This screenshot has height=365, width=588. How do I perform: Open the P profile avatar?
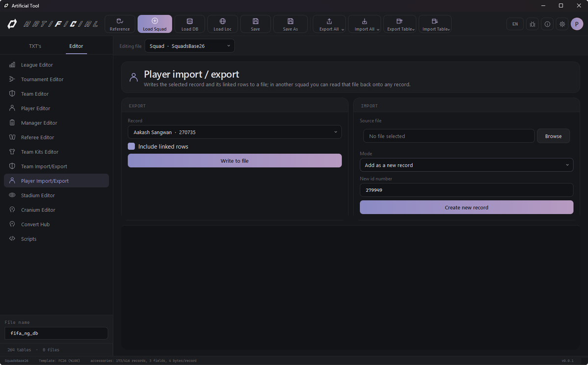(x=577, y=24)
